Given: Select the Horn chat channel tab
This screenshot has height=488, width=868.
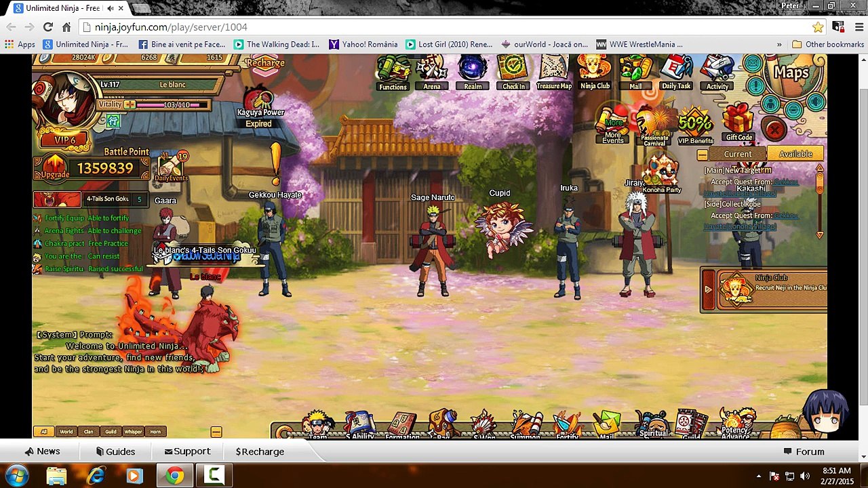Looking at the screenshot, I should [155, 432].
